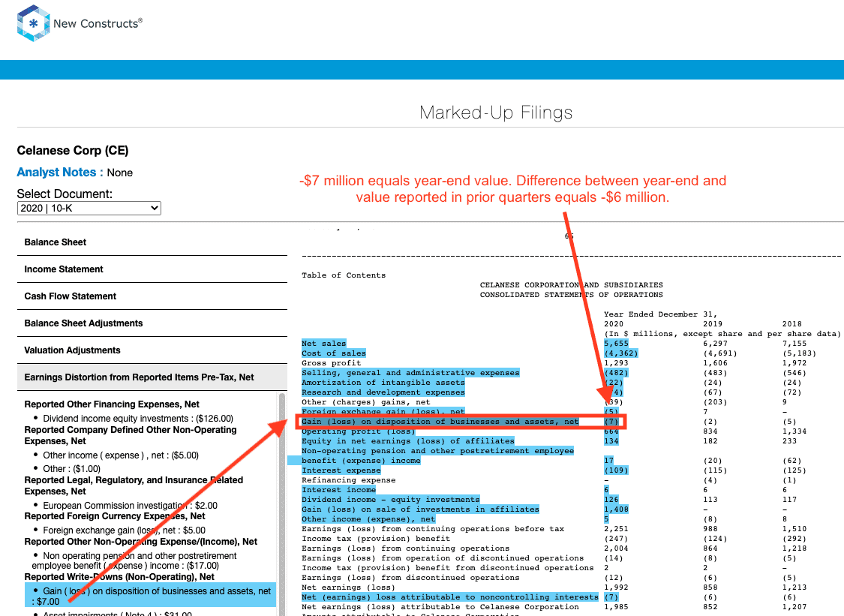Image resolution: width=844 pixels, height=616 pixels.
Task: Click the Table of Contents text
Action: click(x=344, y=275)
